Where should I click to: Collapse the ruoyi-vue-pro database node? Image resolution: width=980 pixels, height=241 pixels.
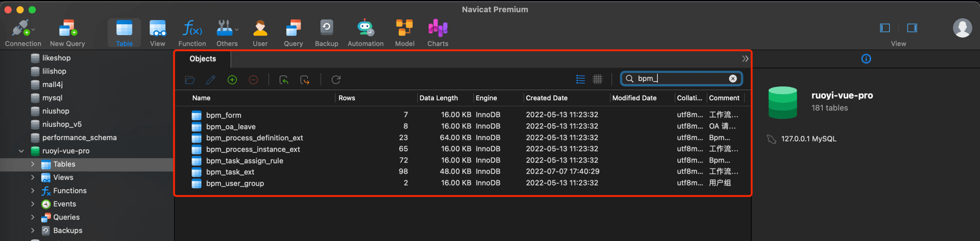pyautogui.click(x=21, y=151)
